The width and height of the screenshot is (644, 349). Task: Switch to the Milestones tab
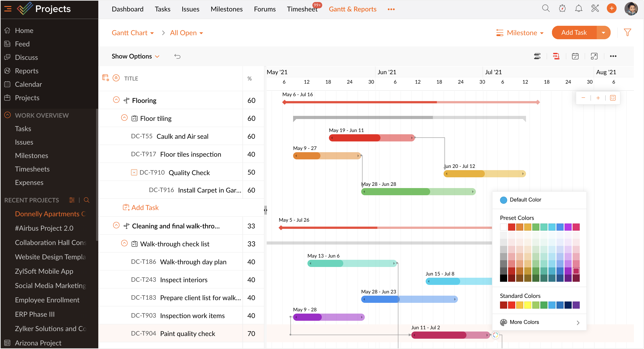coord(227,9)
